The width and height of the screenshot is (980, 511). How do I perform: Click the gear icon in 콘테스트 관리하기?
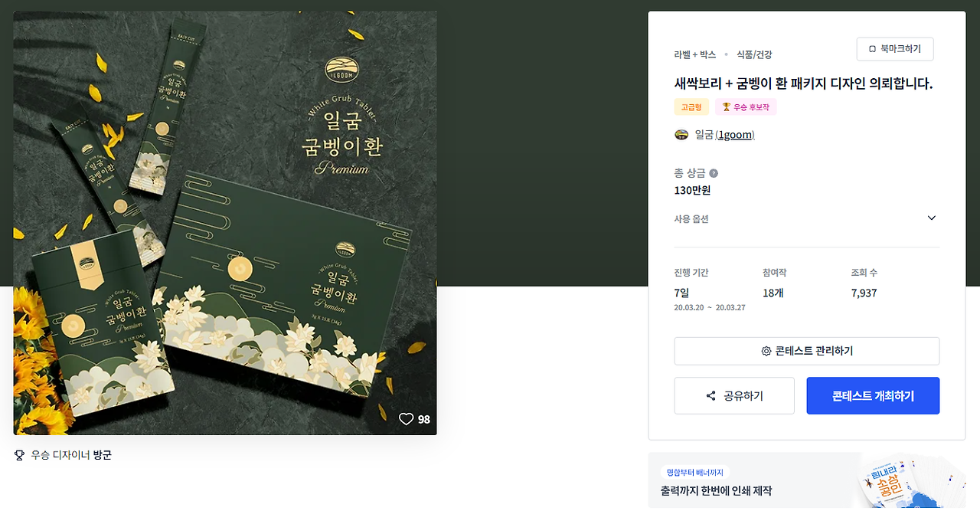coord(766,351)
